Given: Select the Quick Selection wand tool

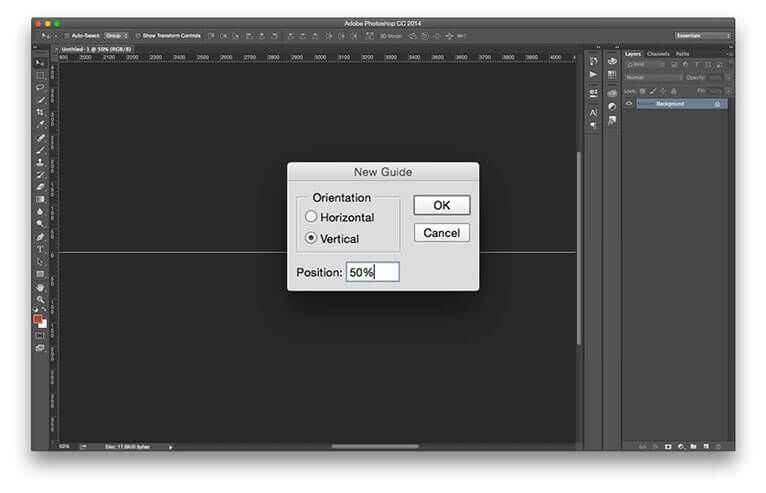Looking at the screenshot, I should pos(40,100).
